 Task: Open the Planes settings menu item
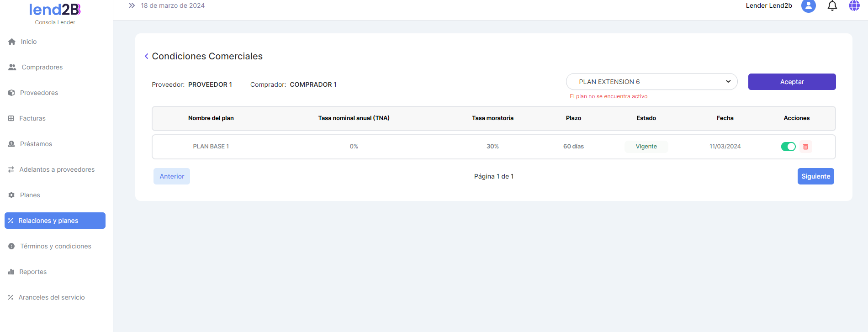pos(30,195)
